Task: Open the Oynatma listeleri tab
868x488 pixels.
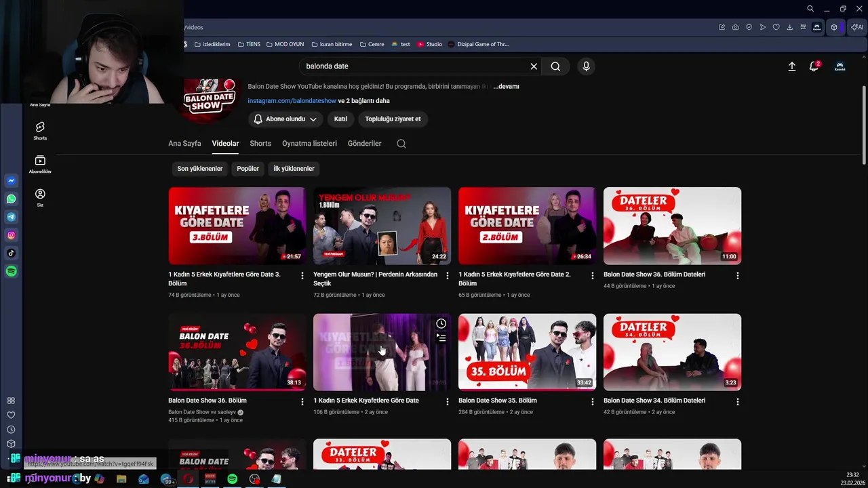Action: point(309,144)
